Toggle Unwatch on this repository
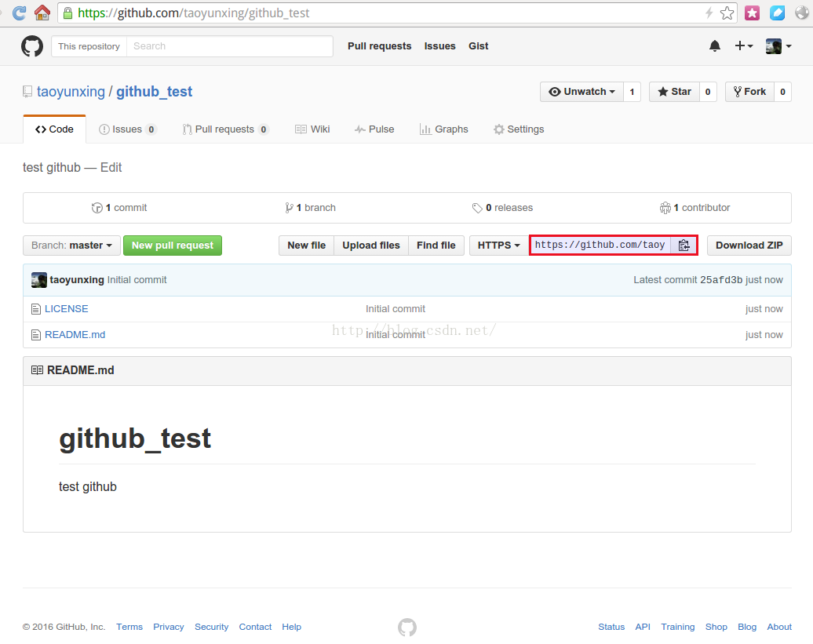This screenshot has height=644, width=813. click(x=581, y=92)
